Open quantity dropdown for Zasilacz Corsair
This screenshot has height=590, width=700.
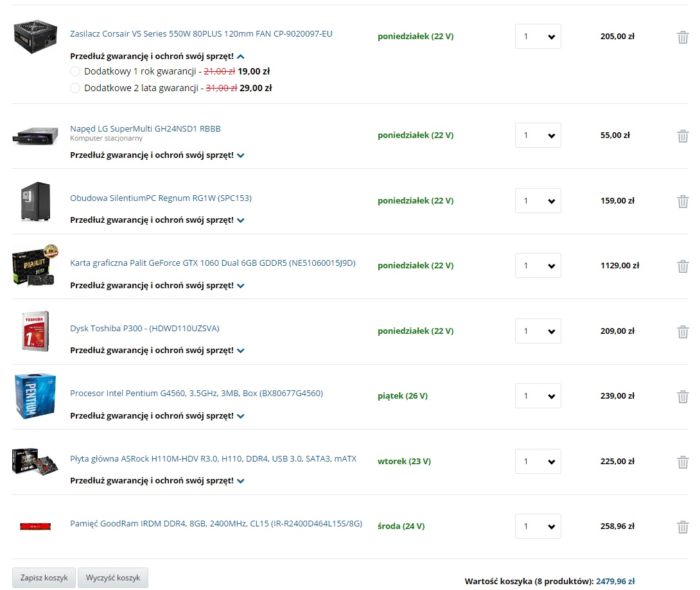click(538, 36)
